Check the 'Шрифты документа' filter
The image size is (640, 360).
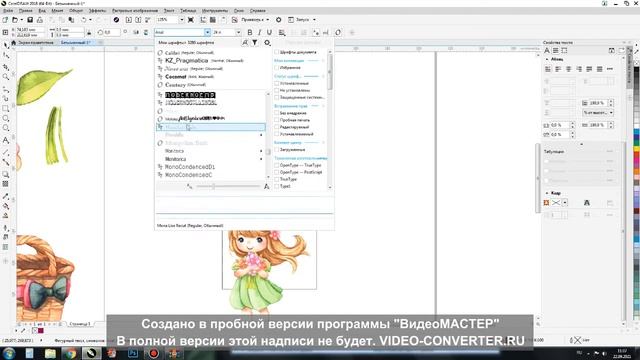pos(277,52)
